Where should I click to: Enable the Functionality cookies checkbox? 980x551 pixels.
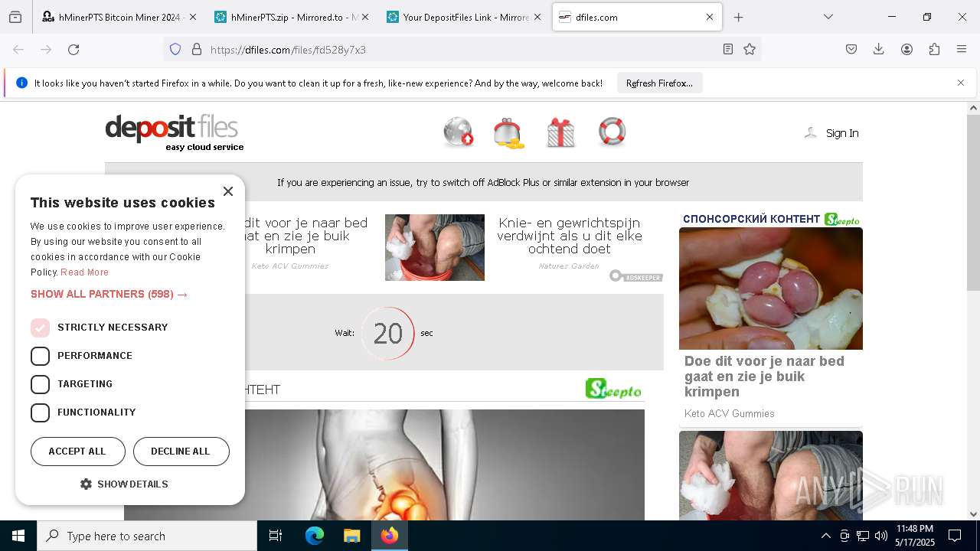[40, 412]
